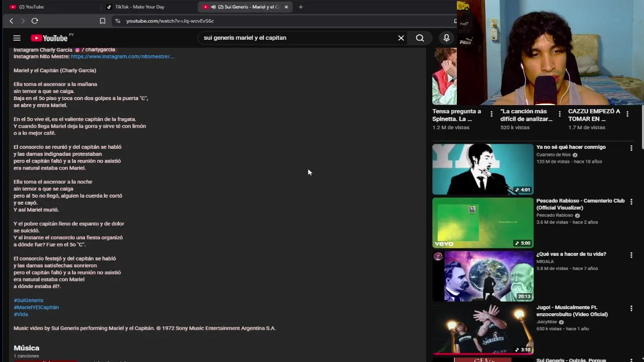Select the Sui Generis - Mariel y el Capitán tab
Image resolution: width=644 pixels, height=362 pixels.
244,7
